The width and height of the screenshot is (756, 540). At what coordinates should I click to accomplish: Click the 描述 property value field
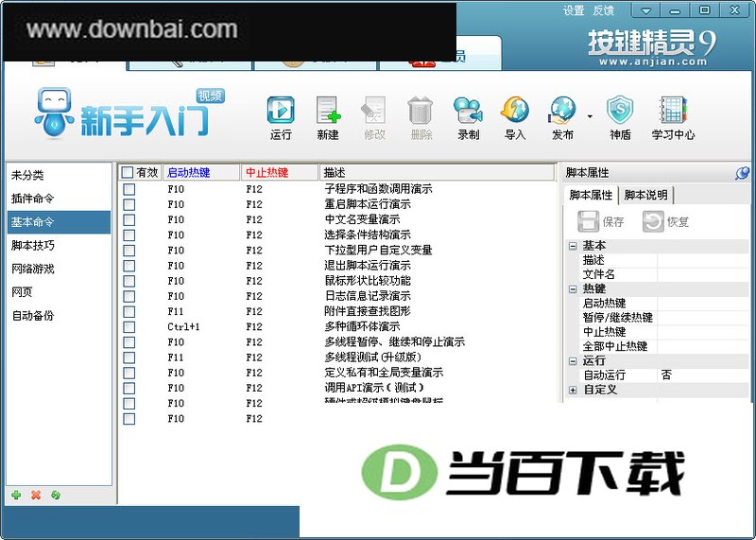702,260
